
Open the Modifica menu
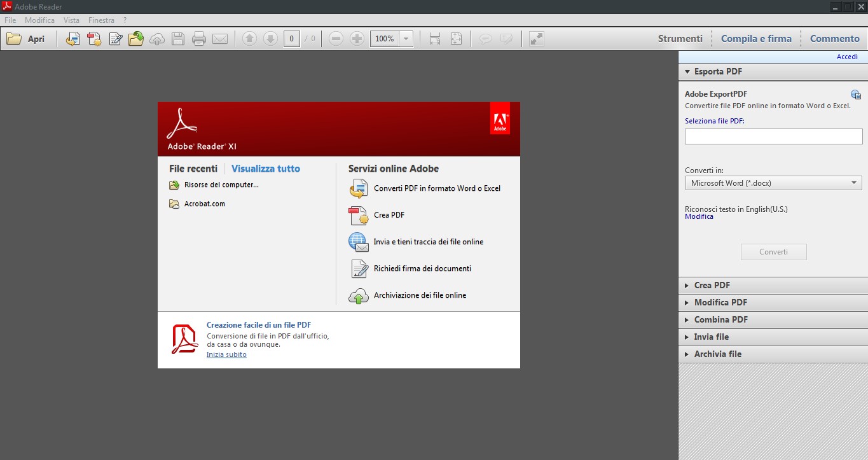click(40, 20)
